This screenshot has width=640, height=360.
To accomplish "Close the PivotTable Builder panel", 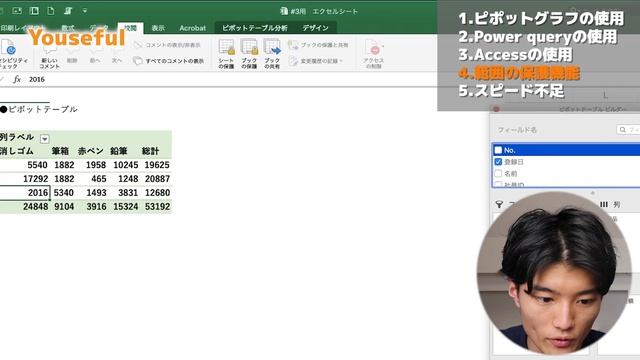I will pyautogui.click(x=496, y=109).
